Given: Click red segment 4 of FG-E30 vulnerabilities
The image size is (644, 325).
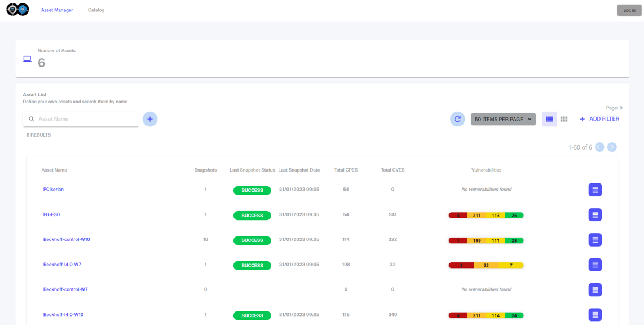Looking at the screenshot, I should click(x=458, y=216).
